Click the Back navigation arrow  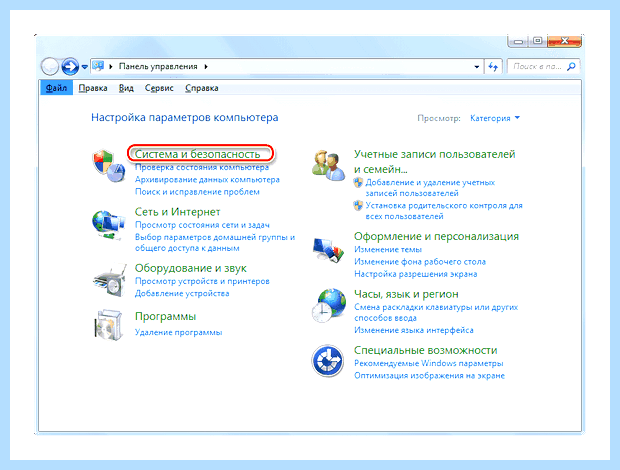point(50,66)
